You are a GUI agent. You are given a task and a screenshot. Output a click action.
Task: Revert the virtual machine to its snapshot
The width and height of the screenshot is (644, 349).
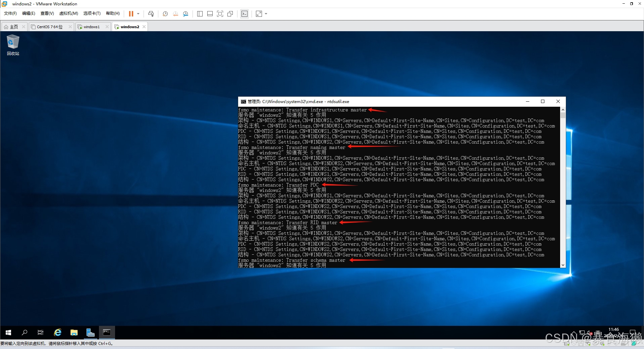[175, 14]
